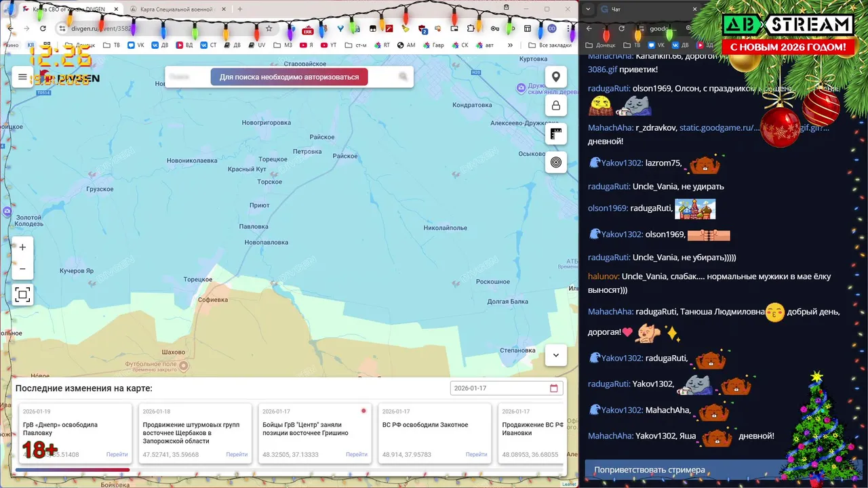The image size is (868, 488).
Task: Open the 'Все закладки' folder
Action: (550, 45)
